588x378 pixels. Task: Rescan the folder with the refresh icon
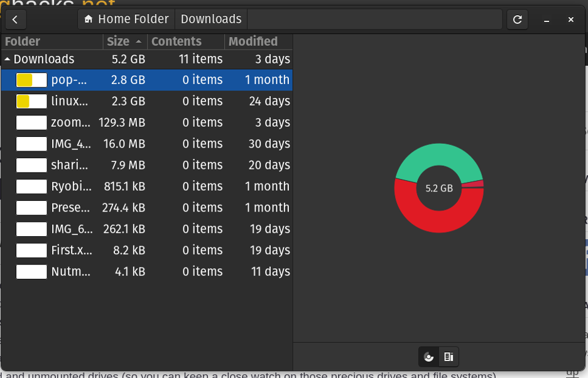[x=517, y=19]
